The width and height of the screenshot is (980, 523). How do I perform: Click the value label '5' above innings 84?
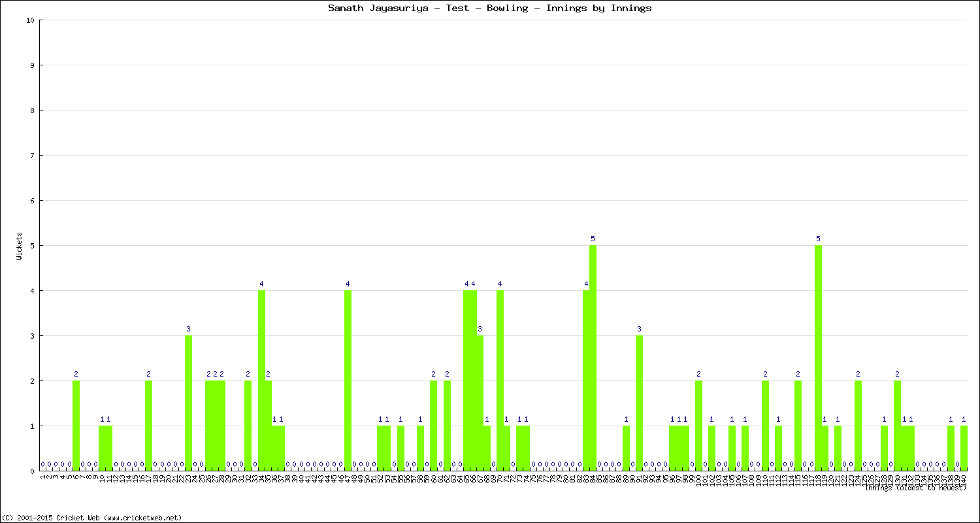[x=593, y=239]
